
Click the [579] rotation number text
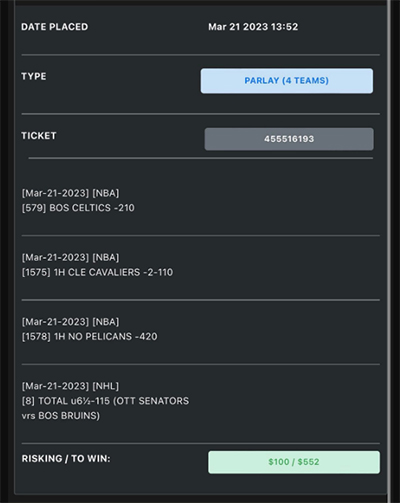(34, 208)
